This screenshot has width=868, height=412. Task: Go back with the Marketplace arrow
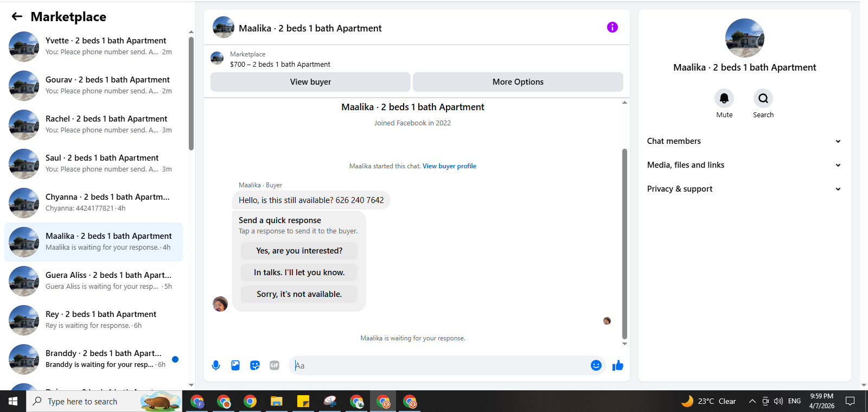coord(17,17)
